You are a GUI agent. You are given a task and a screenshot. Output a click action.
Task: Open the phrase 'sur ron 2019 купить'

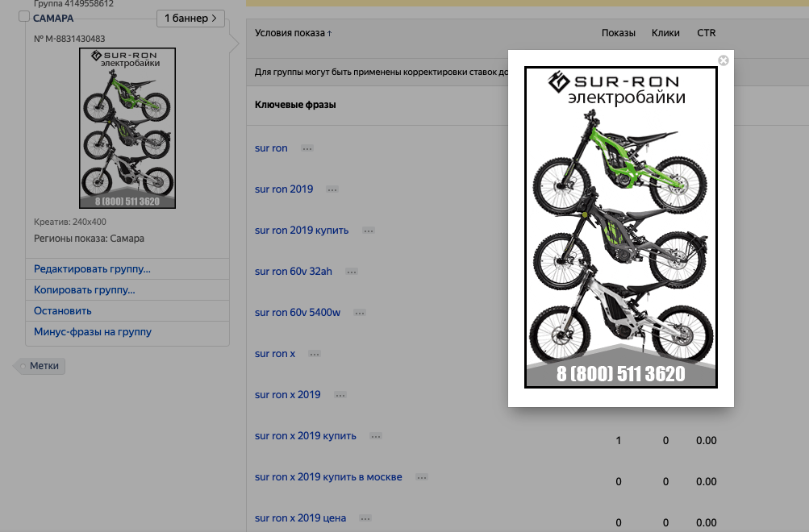pos(302,231)
